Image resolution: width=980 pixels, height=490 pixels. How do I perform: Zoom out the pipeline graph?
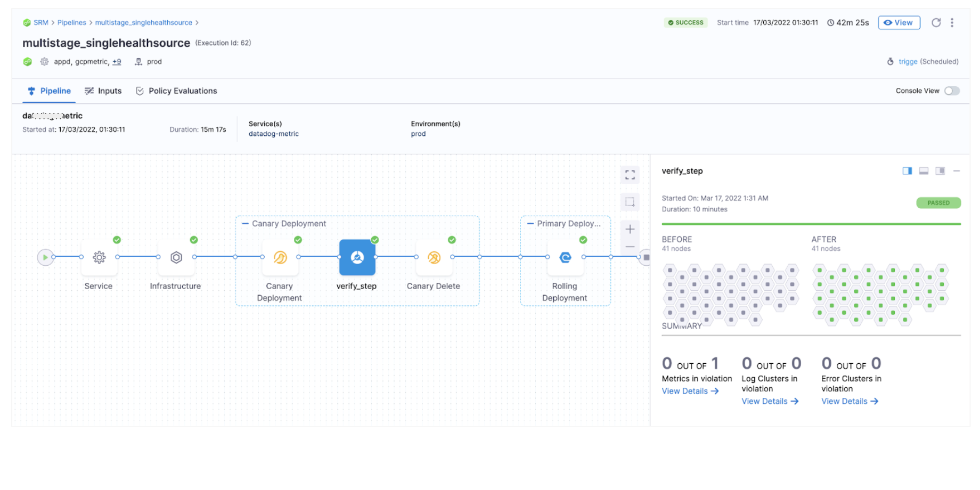coord(630,247)
